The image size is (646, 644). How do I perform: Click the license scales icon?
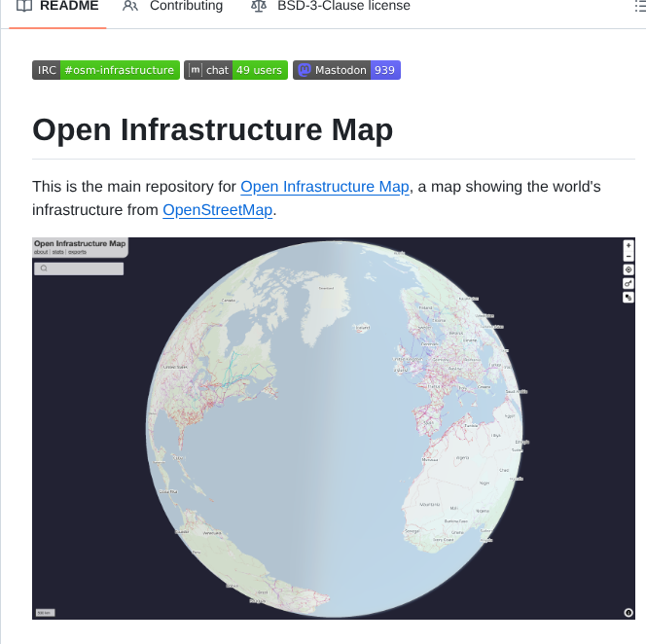(259, 6)
